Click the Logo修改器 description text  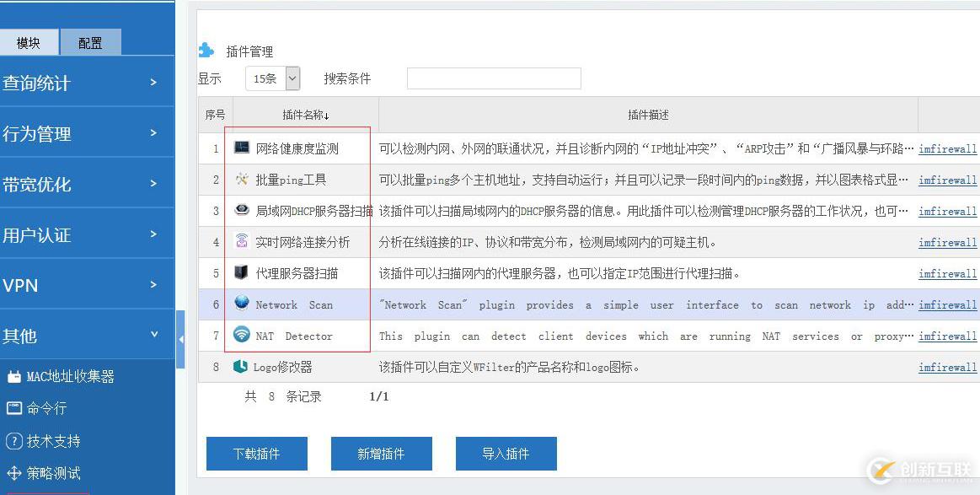click(x=509, y=368)
